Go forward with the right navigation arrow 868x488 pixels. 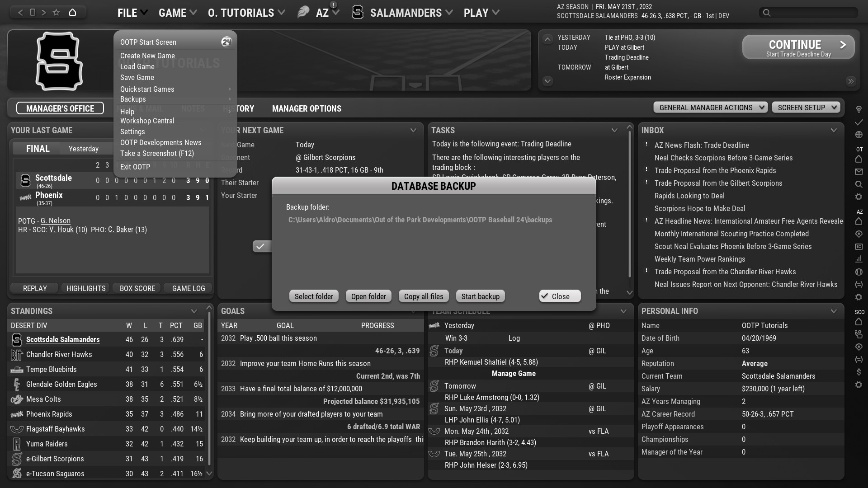(44, 12)
